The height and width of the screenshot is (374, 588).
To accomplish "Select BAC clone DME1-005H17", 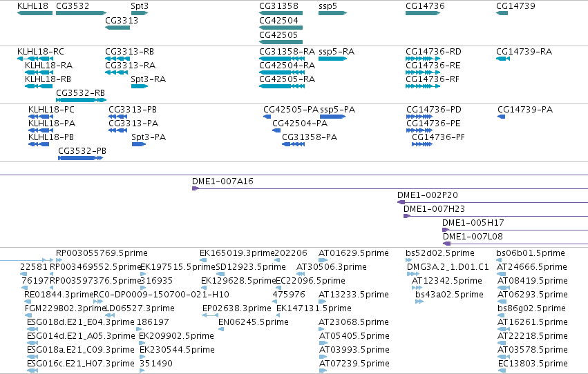I will (515, 230).
